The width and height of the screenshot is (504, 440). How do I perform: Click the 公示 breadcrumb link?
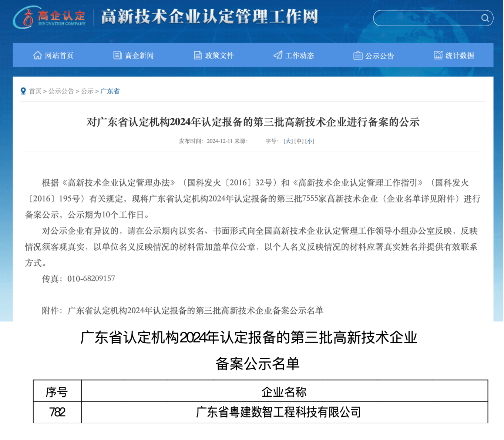coord(87,91)
